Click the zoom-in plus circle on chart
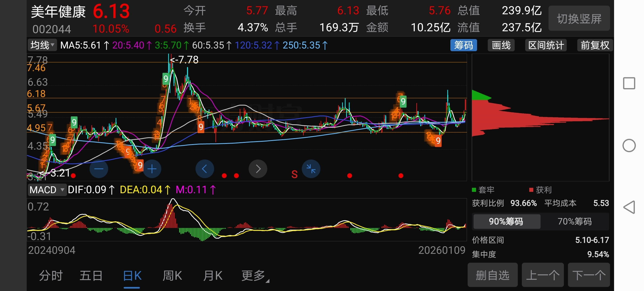 pos(152,169)
